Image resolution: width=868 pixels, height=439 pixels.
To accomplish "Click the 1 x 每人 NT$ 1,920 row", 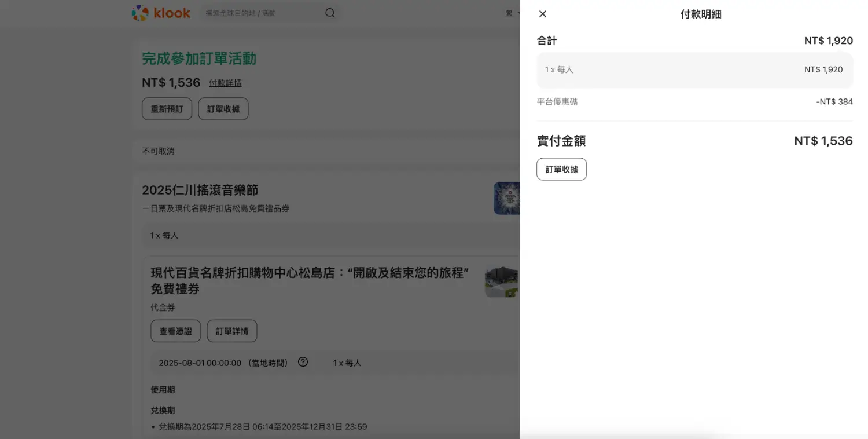I will [x=694, y=69].
